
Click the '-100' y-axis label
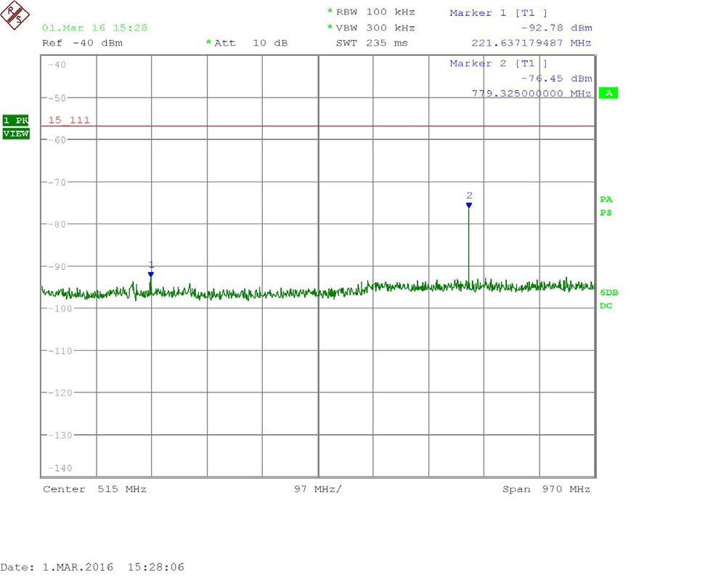(60, 309)
